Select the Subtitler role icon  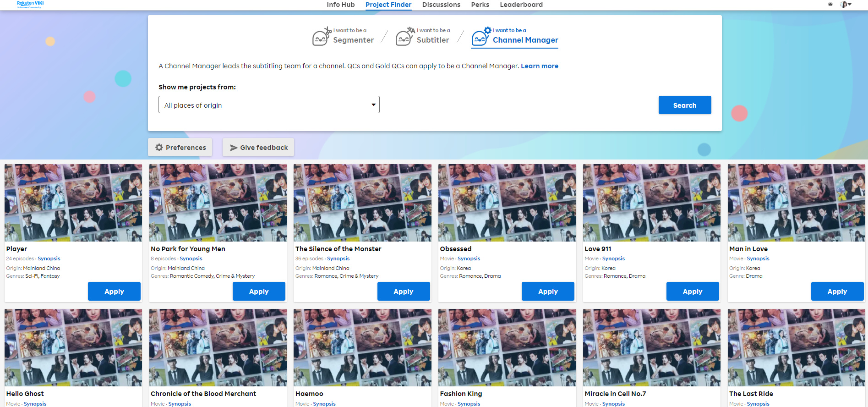pos(404,37)
